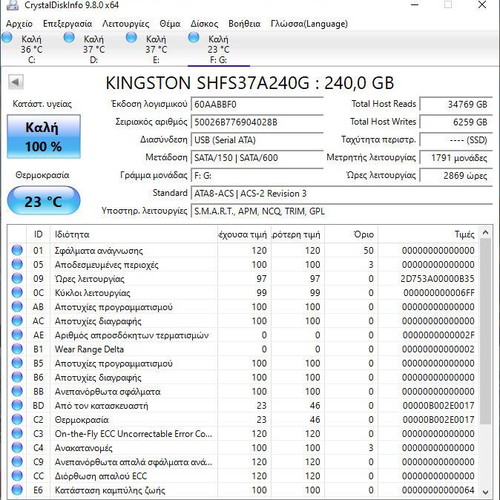
Task: Click status orb of attribute BD row
Action: 17,405
